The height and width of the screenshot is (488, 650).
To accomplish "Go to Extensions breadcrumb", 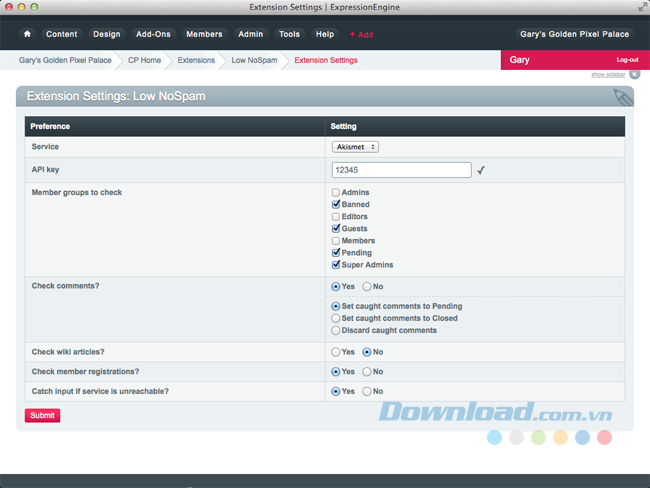I will click(196, 60).
